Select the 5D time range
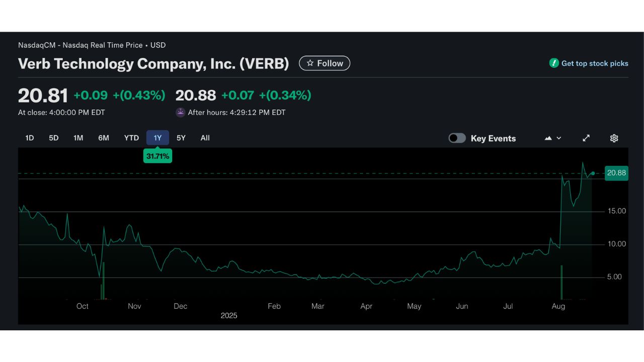 point(54,138)
